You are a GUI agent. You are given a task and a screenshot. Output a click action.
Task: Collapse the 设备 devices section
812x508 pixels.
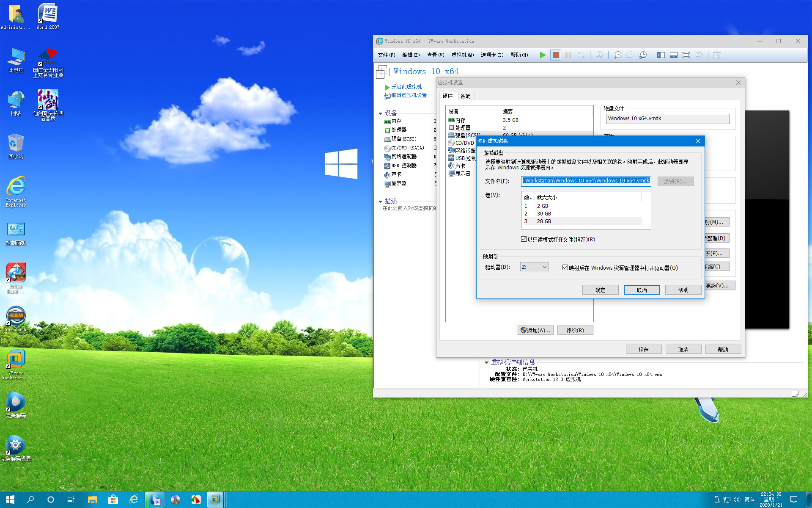tap(380, 113)
